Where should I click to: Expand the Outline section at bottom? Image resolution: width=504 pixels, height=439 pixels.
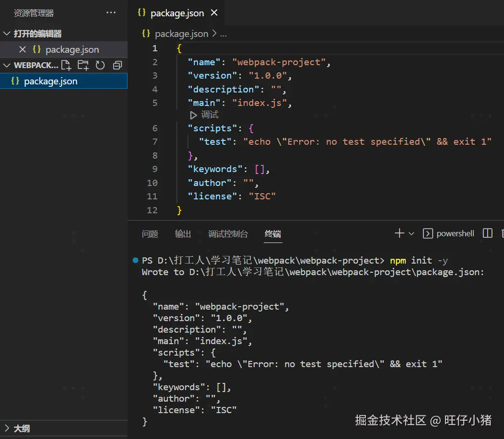7,428
